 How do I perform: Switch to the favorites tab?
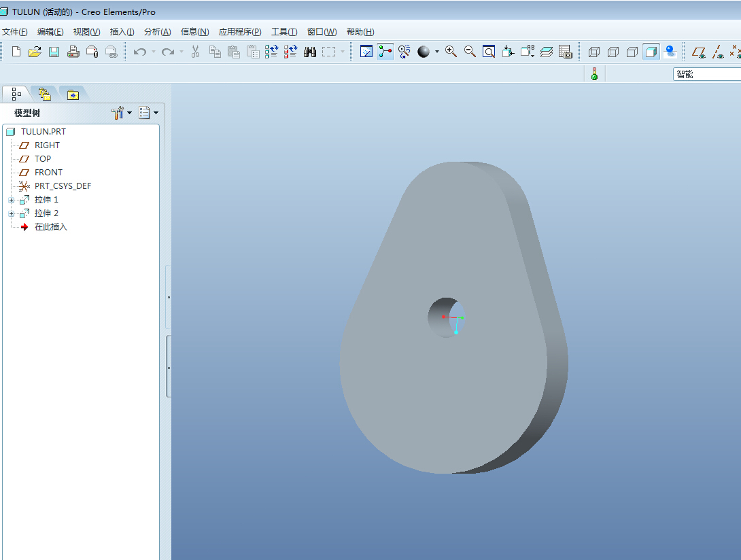pos(73,94)
